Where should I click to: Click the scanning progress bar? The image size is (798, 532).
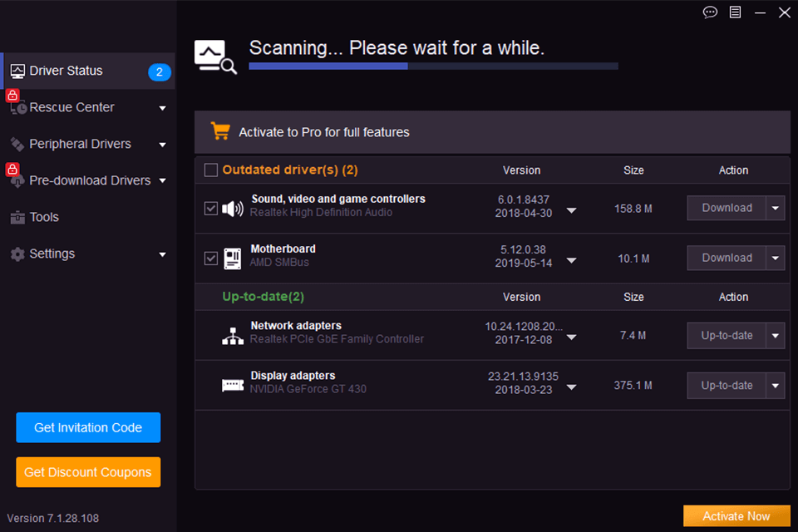click(433, 66)
